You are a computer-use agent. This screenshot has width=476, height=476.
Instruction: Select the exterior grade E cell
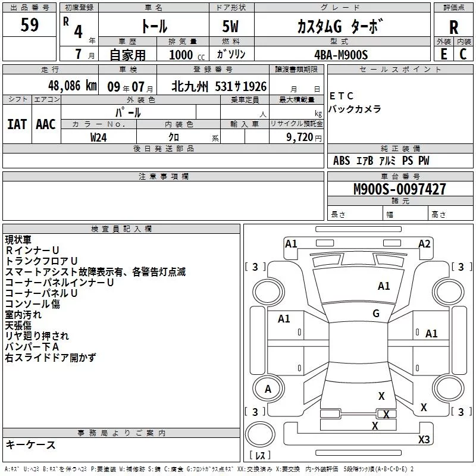coord(443,54)
